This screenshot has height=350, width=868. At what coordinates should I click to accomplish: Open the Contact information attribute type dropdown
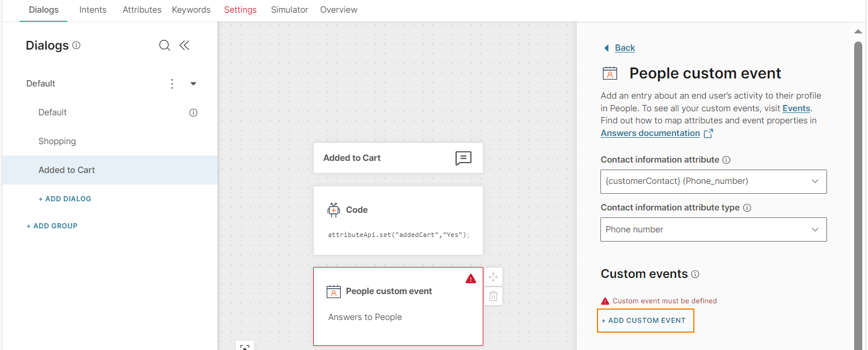coord(713,229)
